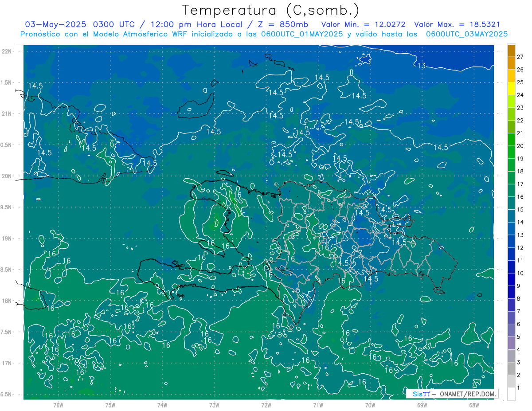Click the 21N latitude axis label
Image resolution: width=532 pixels, height=411 pixels.
click(7, 114)
